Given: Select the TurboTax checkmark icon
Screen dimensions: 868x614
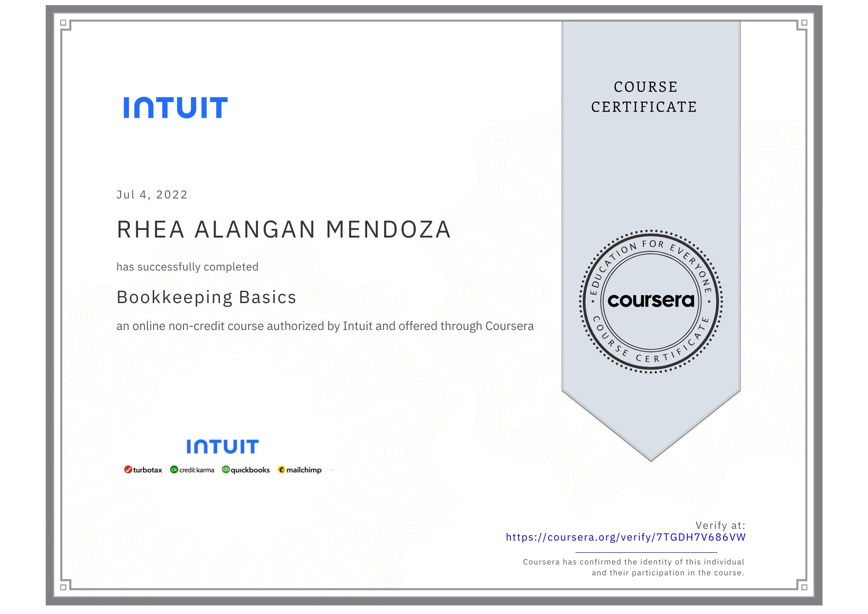Looking at the screenshot, I should click(x=128, y=469).
